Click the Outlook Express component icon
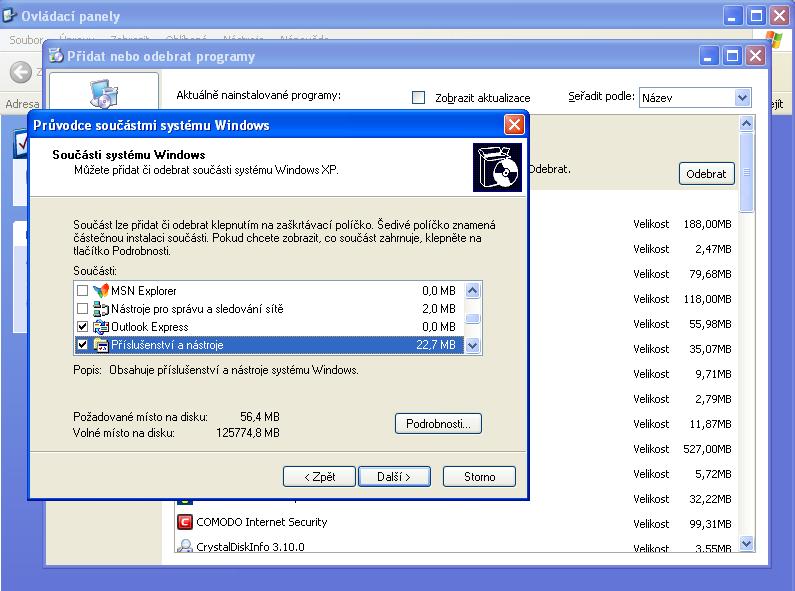This screenshot has height=591, width=795. 101,327
